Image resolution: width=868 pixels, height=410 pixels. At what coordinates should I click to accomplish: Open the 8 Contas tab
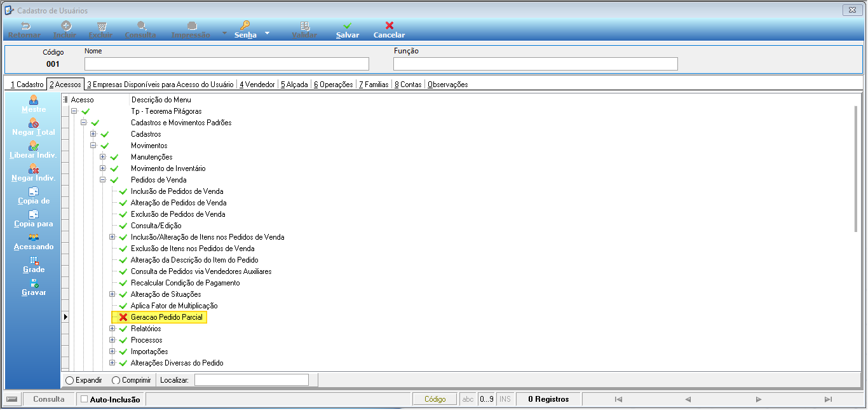[408, 85]
